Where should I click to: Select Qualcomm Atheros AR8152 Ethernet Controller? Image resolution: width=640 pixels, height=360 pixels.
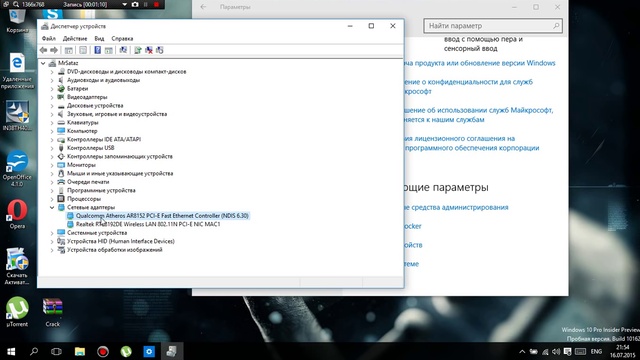tap(162, 216)
